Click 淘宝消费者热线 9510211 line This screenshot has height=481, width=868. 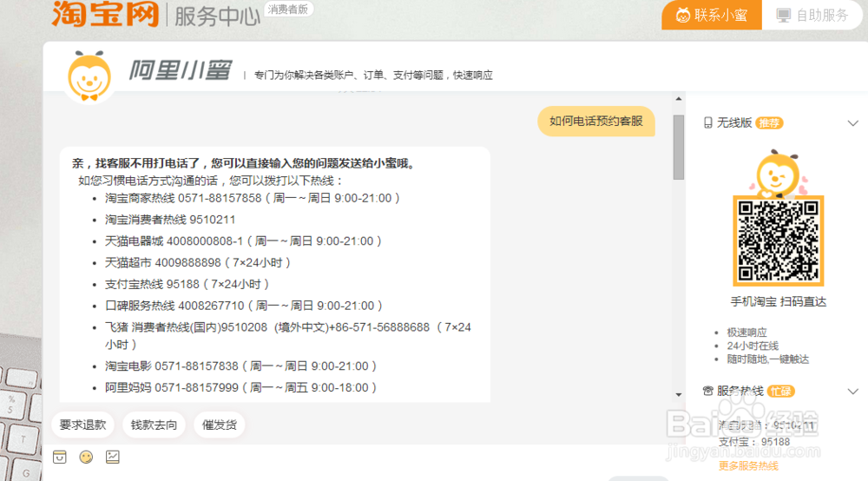click(x=170, y=220)
